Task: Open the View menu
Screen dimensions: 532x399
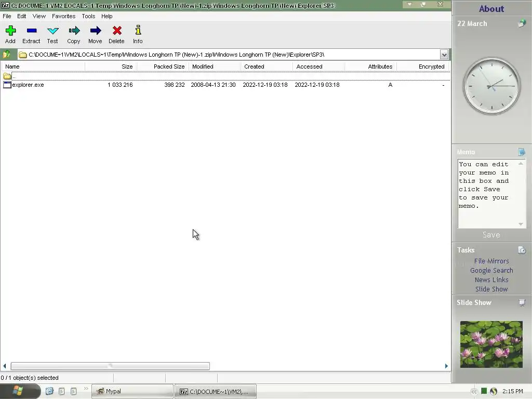Action: (x=39, y=16)
